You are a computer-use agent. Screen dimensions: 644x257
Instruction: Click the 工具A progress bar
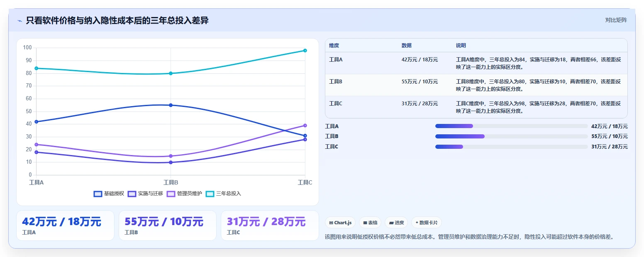point(512,126)
